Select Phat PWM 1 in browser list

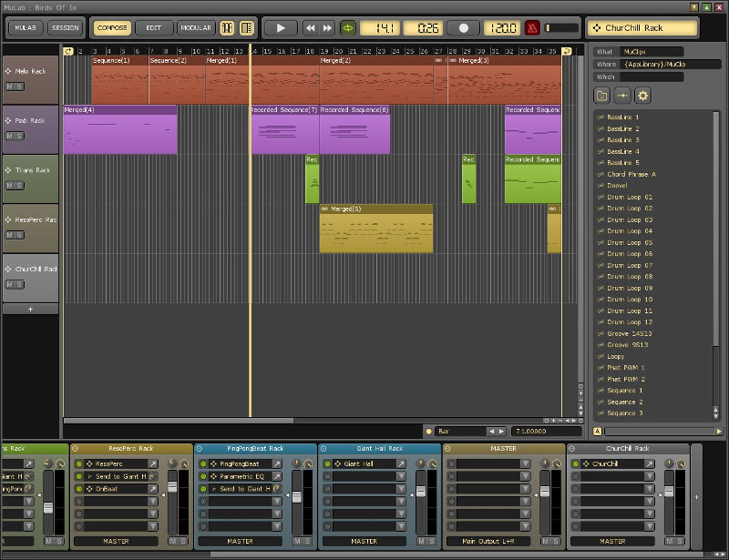(626, 368)
